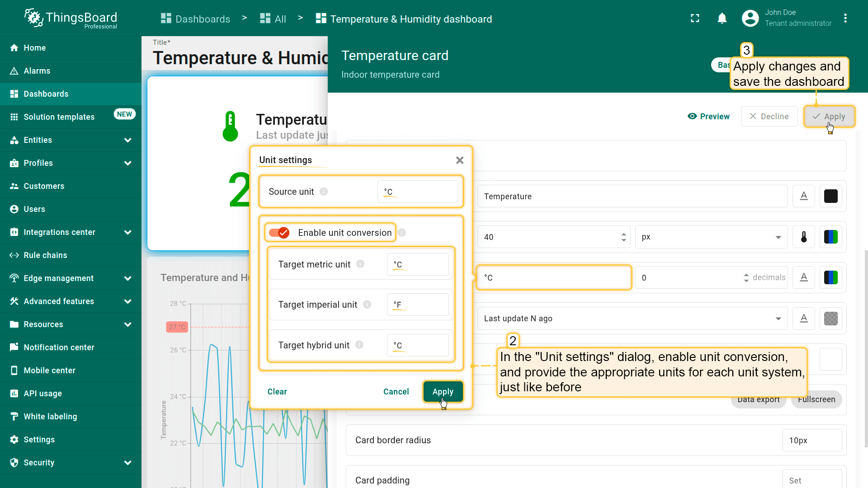Toggle fullscreen mode icon in header
868x488 pixels.
(695, 19)
